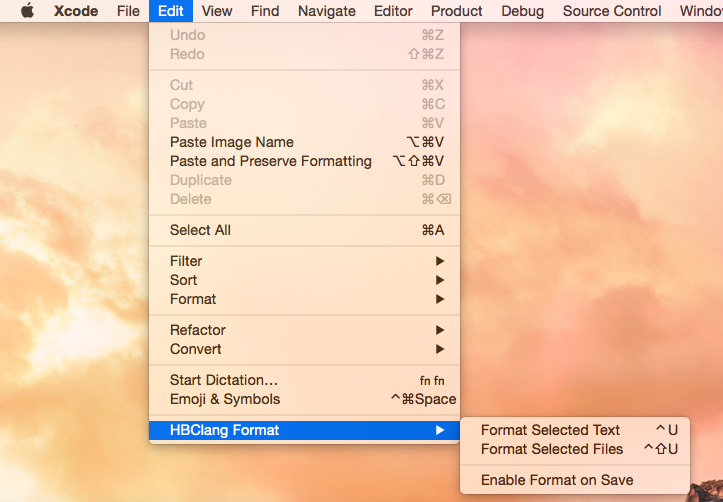The height and width of the screenshot is (502, 723).
Task: Expand the Refactor submenu
Action: pyautogui.click(x=304, y=330)
